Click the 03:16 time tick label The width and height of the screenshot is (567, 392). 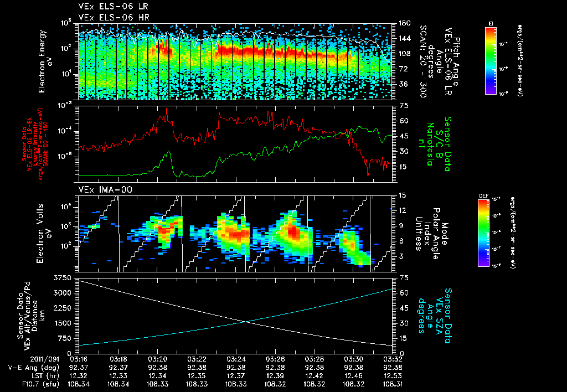[x=79, y=359]
